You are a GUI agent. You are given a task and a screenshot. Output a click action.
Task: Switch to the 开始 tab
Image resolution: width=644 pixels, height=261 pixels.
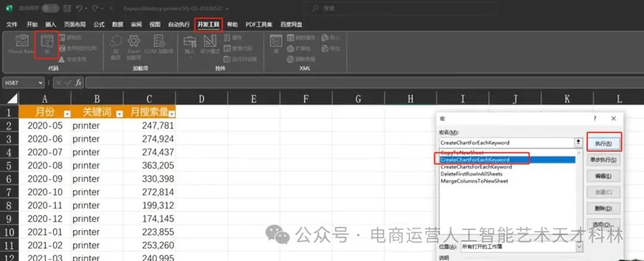pos(32,24)
